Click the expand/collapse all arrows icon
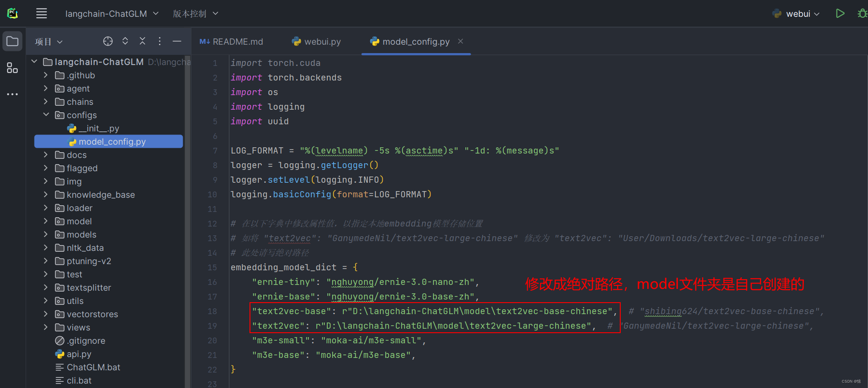 (125, 41)
